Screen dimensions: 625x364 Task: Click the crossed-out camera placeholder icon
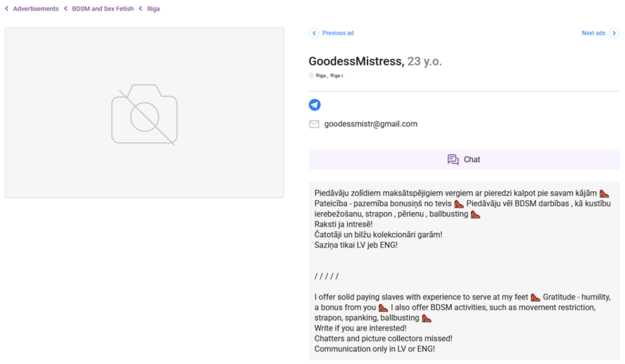click(x=144, y=115)
